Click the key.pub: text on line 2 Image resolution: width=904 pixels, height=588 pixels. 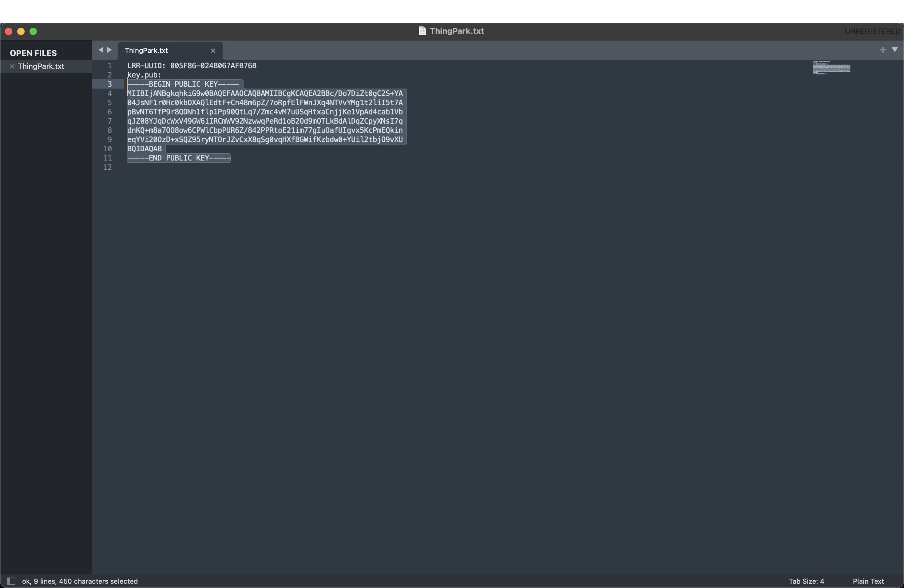point(144,75)
